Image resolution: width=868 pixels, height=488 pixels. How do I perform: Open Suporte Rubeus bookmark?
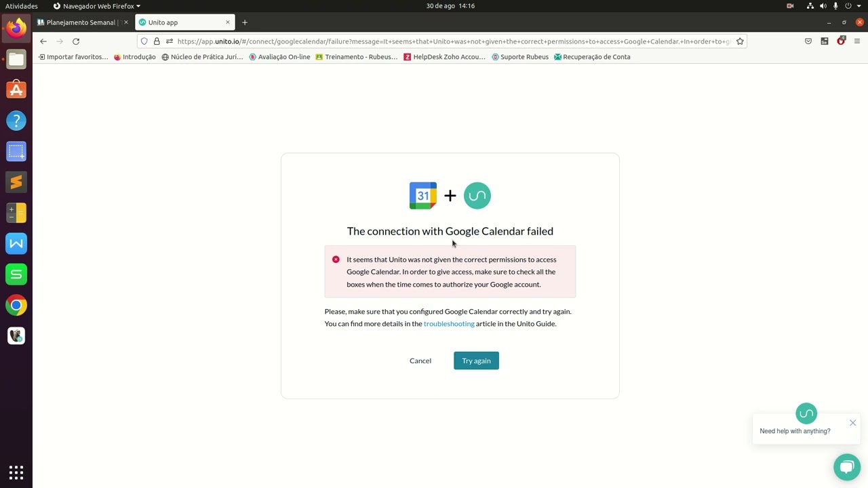point(520,57)
